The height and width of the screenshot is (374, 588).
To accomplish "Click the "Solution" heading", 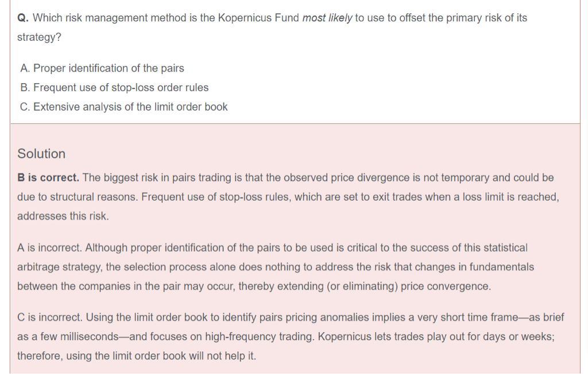I will tap(41, 154).
